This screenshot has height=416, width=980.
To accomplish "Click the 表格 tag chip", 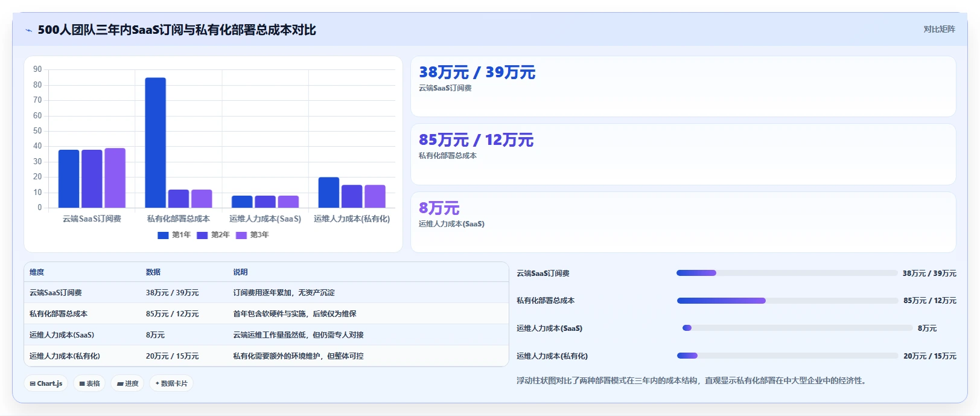I will (89, 383).
